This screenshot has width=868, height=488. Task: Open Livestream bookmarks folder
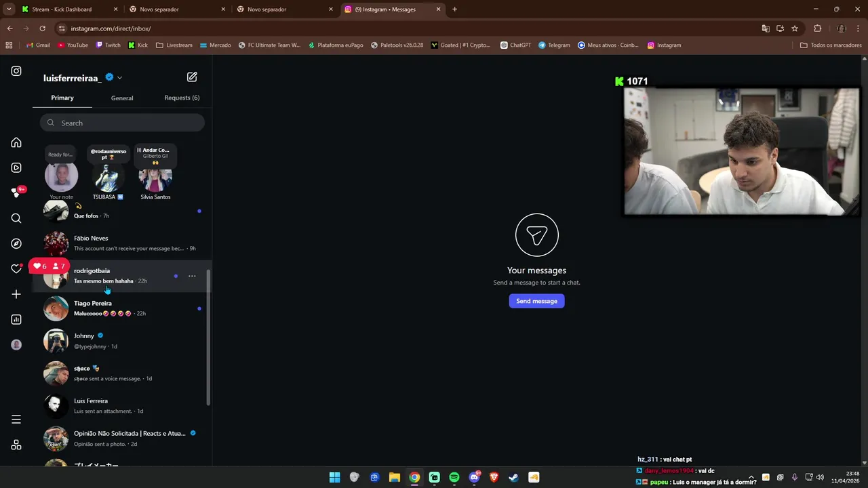(x=174, y=45)
